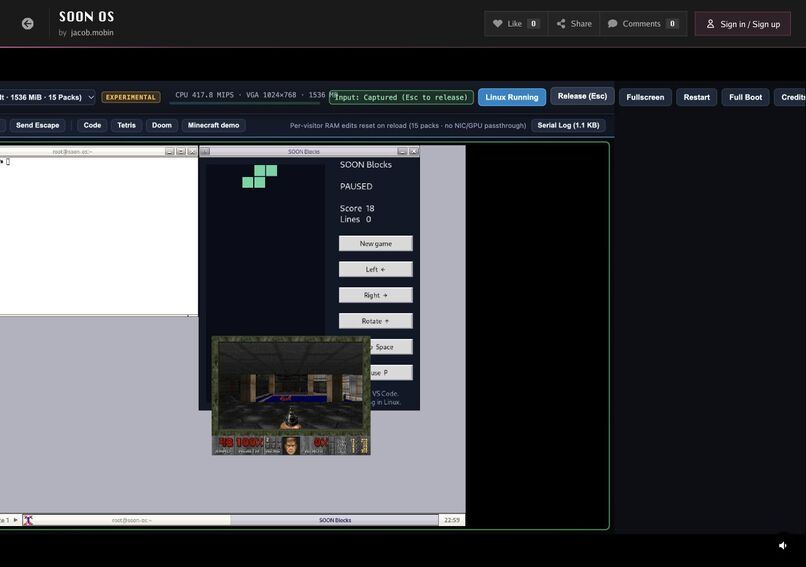Viewport: 806px width, 567px height.
Task: Toggle the sound speaker icon
Action: [783, 545]
